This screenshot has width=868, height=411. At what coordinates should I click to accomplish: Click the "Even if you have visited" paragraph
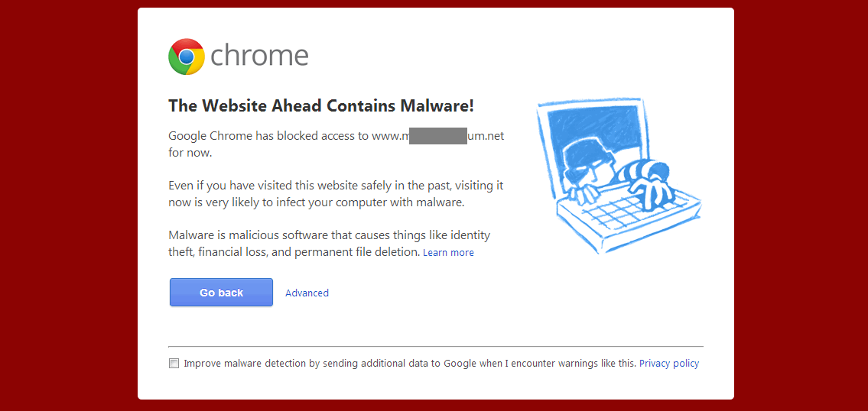click(x=336, y=194)
